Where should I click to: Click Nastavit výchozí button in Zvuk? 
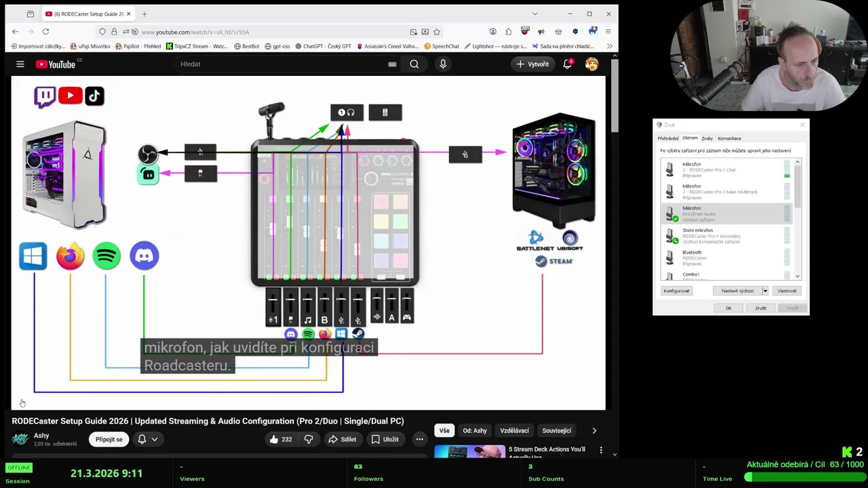737,291
